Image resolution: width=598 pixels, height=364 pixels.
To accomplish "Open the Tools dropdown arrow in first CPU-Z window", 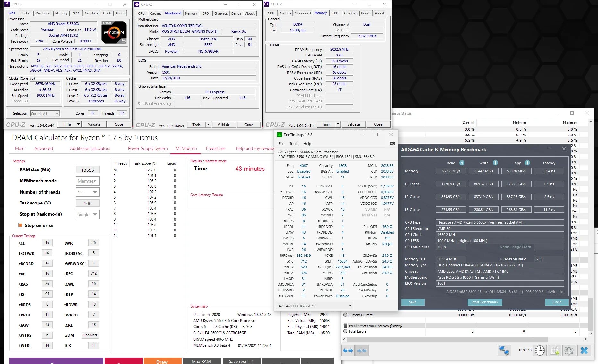I will [78, 124].
